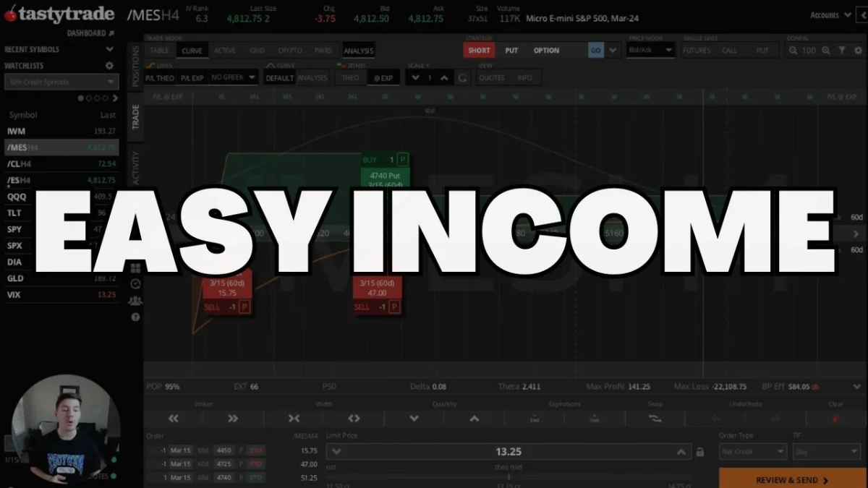
Task: Click the zoom out magnifier in Config
Action: coord(793,51)
